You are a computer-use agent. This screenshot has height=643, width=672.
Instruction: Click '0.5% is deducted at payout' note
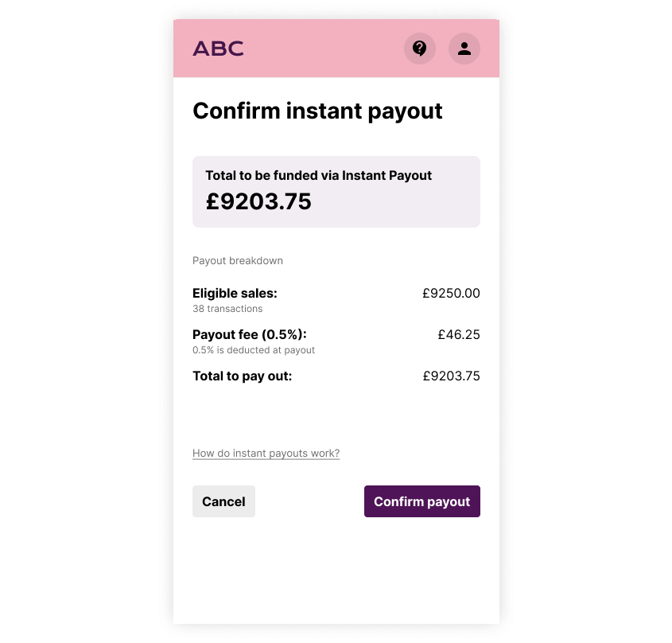point(254,350)
